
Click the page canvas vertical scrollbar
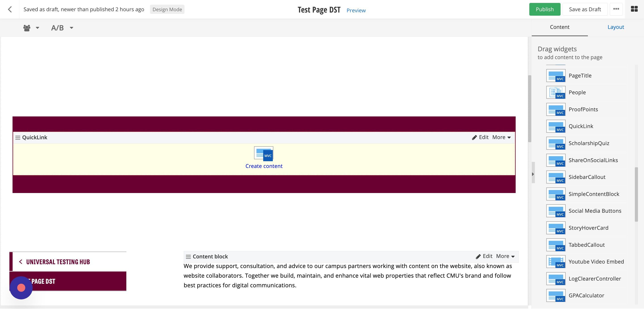[530, 109]
